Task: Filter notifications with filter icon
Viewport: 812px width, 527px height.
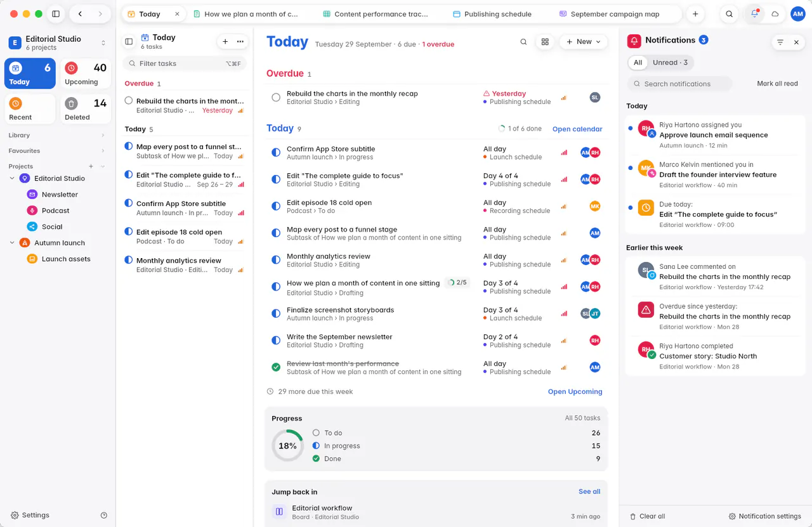Action: [780, 42]
